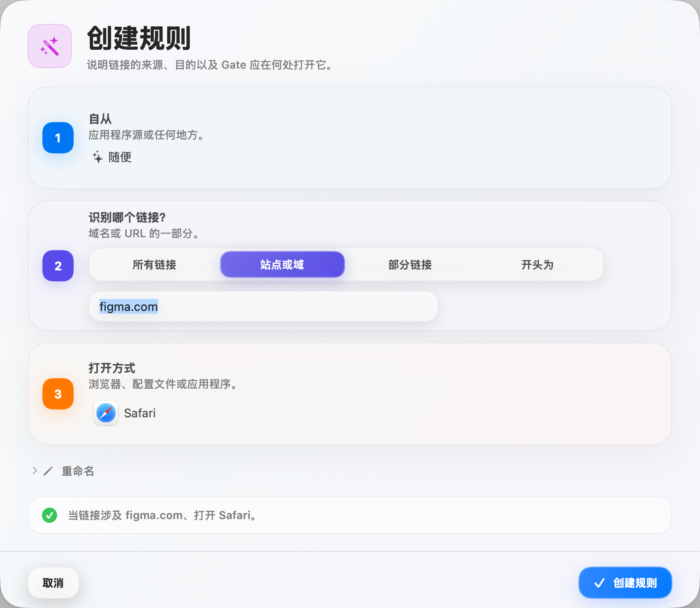This screenshot has height=608, width=700.
Task: Click the 浏览器、配置文件或应用程序。 description
Action: 163,384
